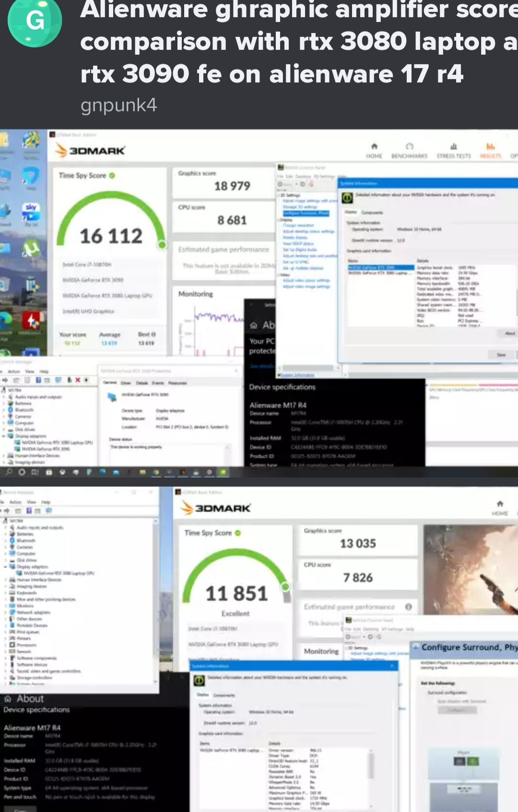Tap the green G profile avatar

click(35, 21)
